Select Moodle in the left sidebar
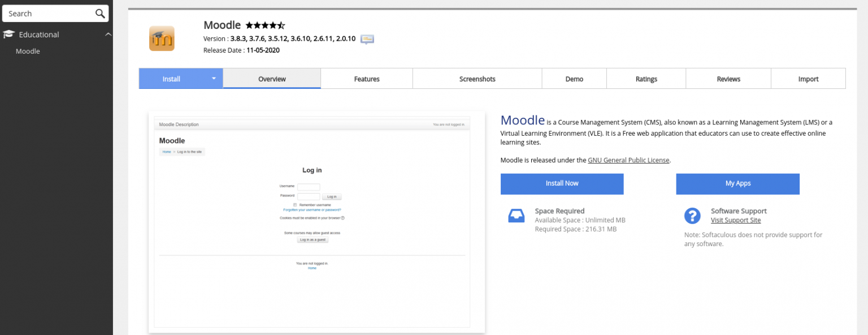The image size is (868, 335). 27,51
